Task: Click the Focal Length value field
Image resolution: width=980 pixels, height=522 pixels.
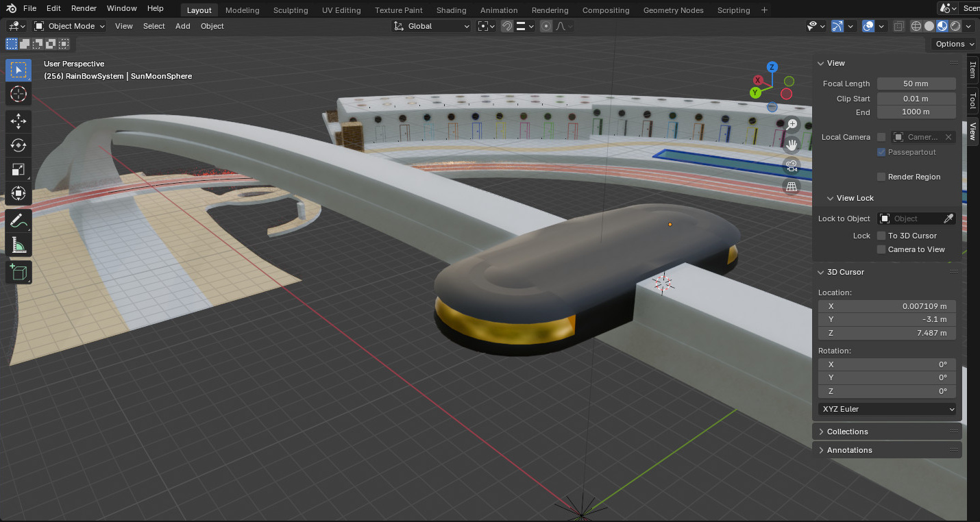Action: [x=916, y=84]
